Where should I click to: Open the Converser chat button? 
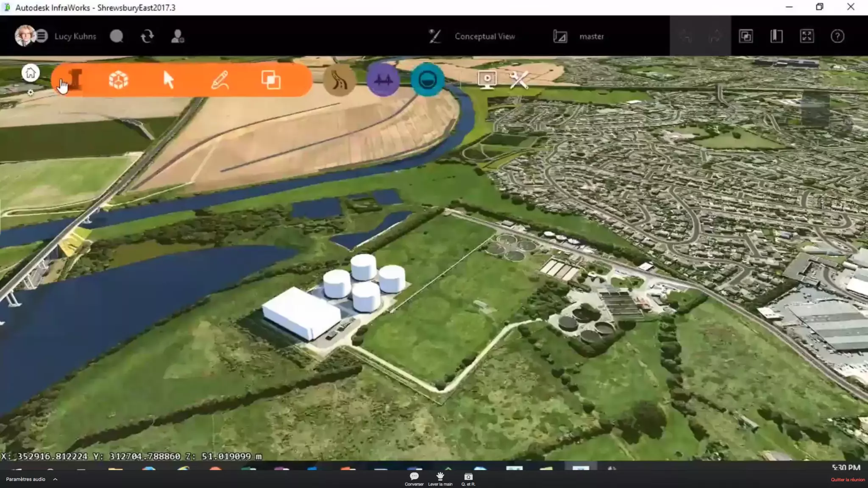pyautogui.click(x=414, y=479)
